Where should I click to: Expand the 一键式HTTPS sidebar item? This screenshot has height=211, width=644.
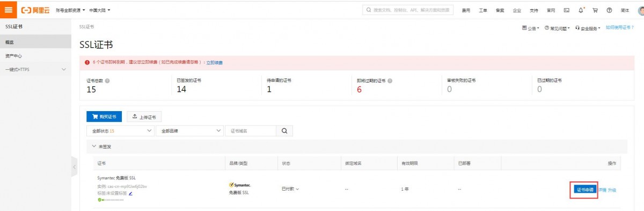pyautogui.click(x=35, y=69)
